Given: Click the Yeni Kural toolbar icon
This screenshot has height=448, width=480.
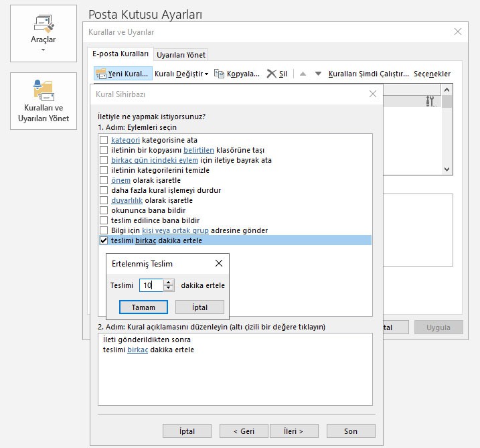Looking at the screenshot, I should (101, 74).
